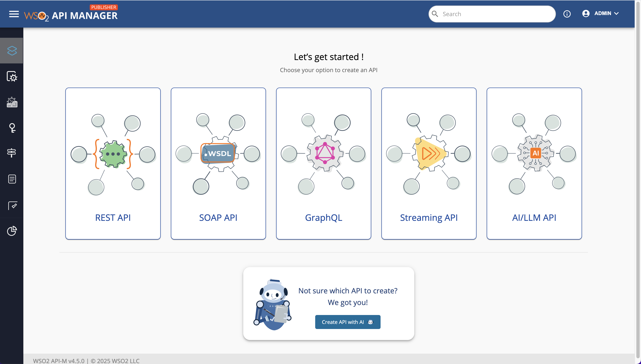Screen dimensions: 641x364
Task: Open the pie chart analytics sidebar icon
Action: [12, 231]
